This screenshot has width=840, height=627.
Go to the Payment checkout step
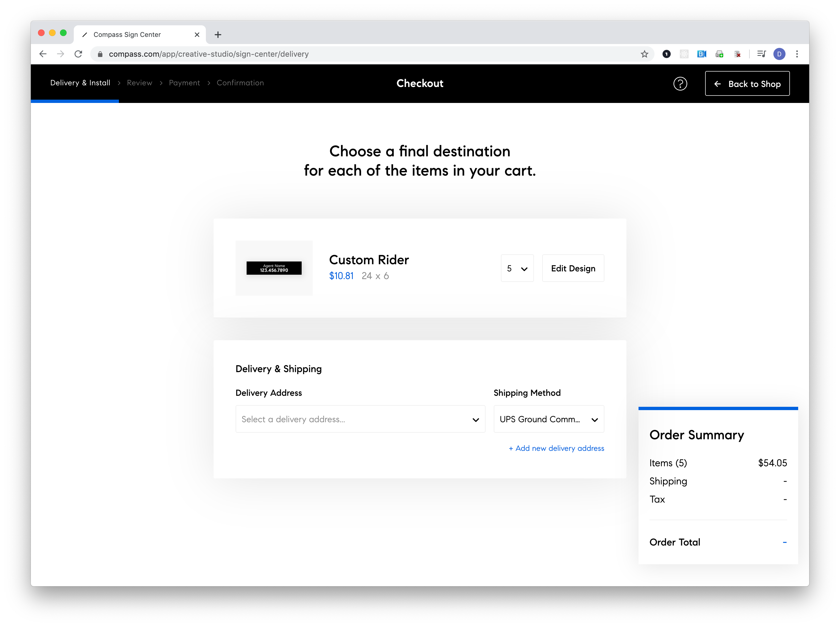pos(184,83)
